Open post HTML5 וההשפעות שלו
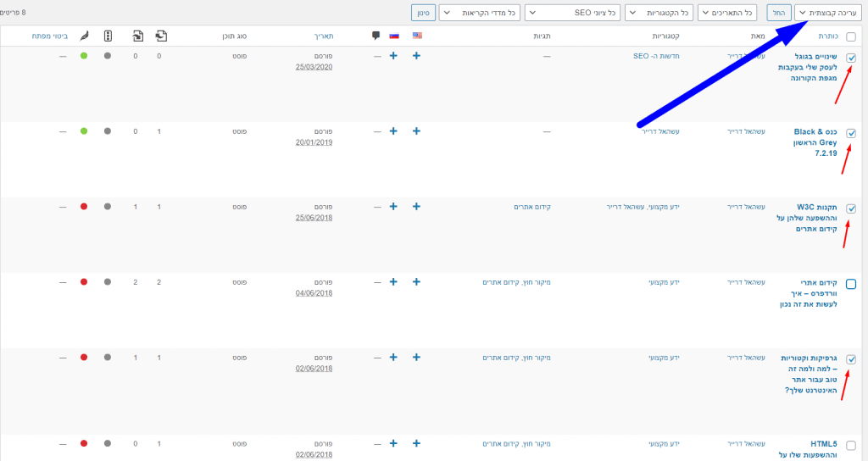Viewport: 868px width, 461px height. pyautogui.click(x=808, y=449)
